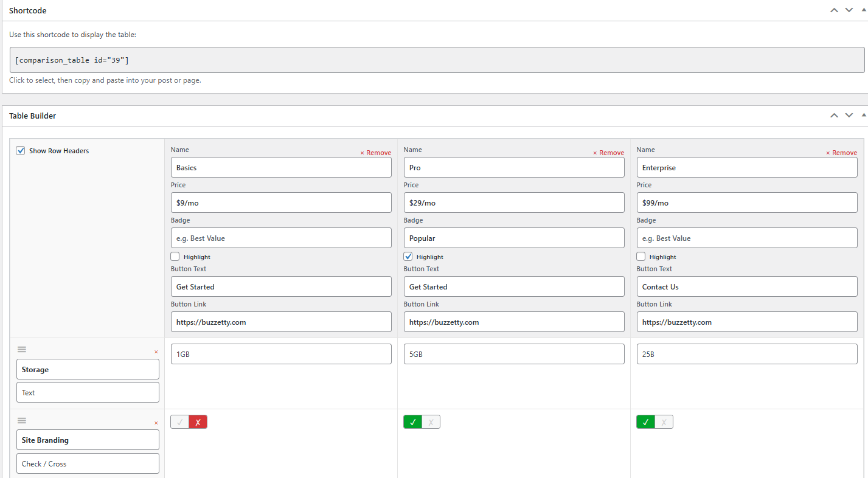Image resolution: width=868 pixels, height=478 pixels.
Task: Disable Highlight for the Pro column
Action: pyautogui.click(x=408, y=256)
